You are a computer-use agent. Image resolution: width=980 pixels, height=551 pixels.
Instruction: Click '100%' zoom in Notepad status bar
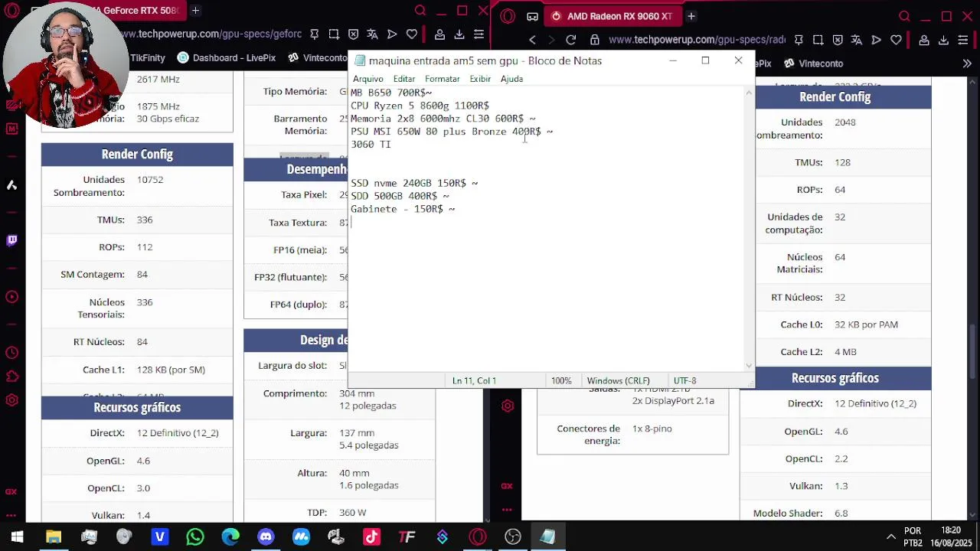click(x=561, y=380)
